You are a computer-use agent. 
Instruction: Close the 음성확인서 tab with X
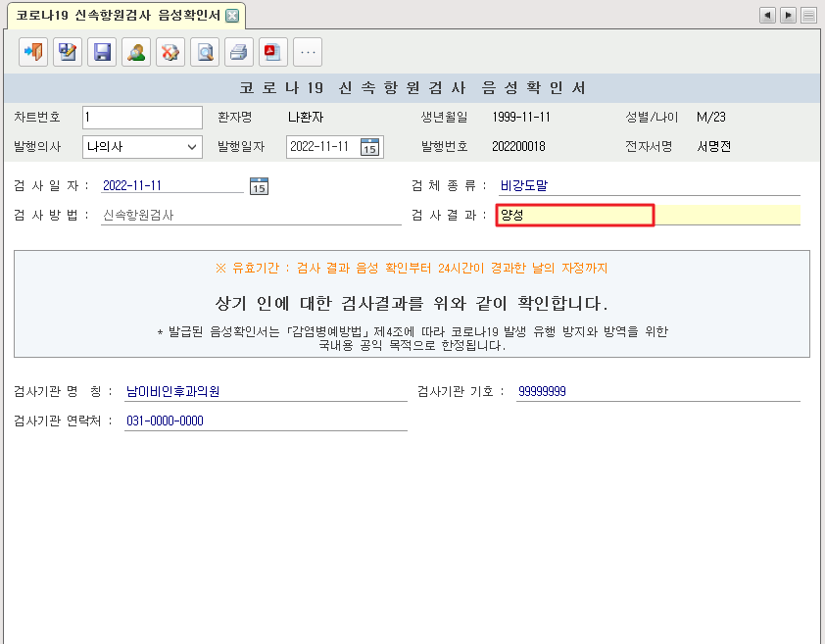pyautogui.click(x=232, y=16)
